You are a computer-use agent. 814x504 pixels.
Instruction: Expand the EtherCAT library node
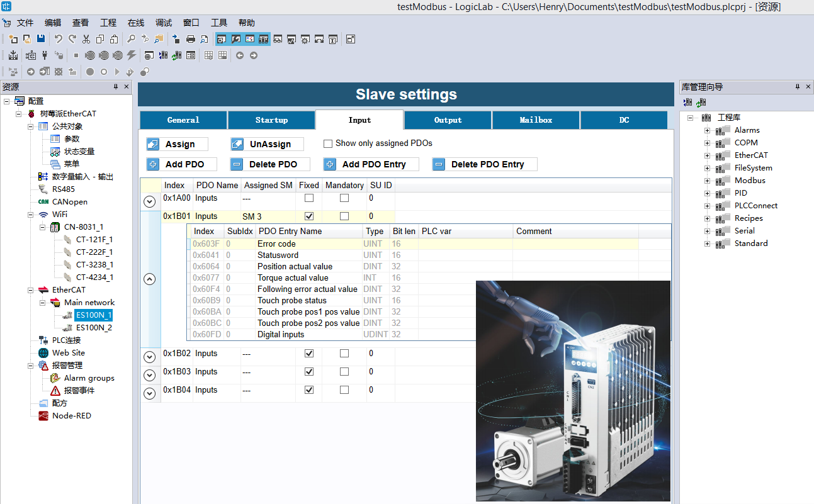click(707, 155)
